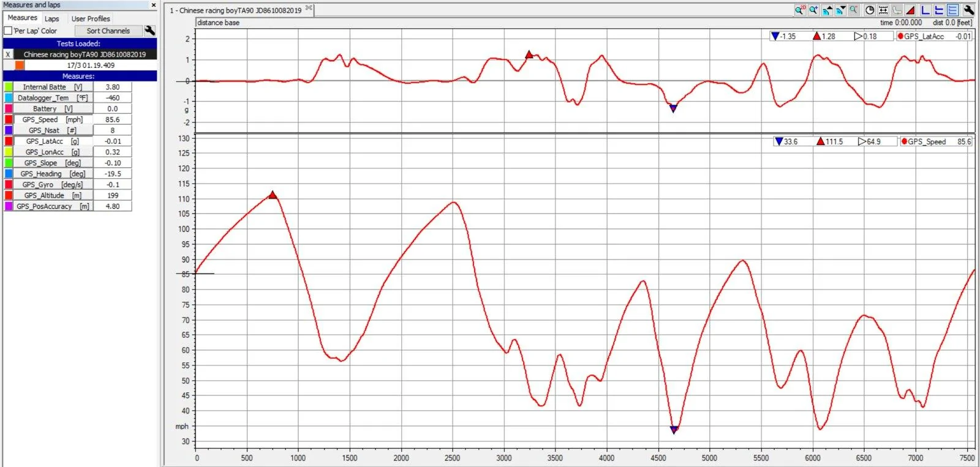
Task: Click the distance base arrows icon
Action: (x=883, y=10)
